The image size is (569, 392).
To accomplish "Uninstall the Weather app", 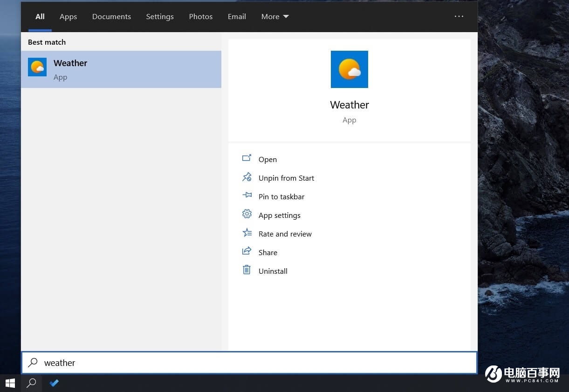I will [273, 270].
